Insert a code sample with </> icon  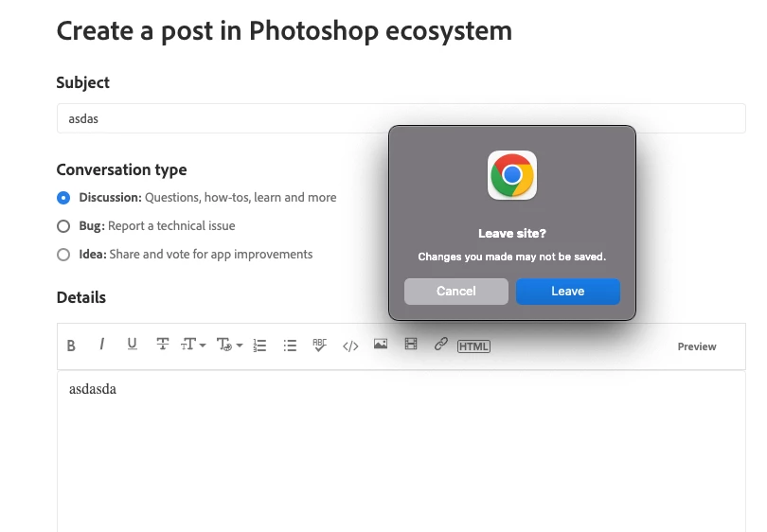(350, 346)
